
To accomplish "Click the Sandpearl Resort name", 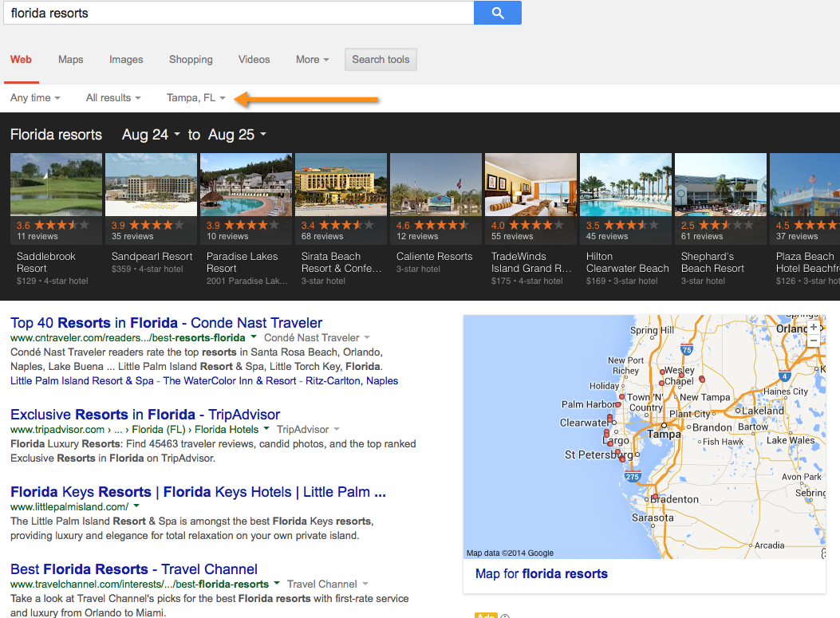I will [x=152, y=257].
